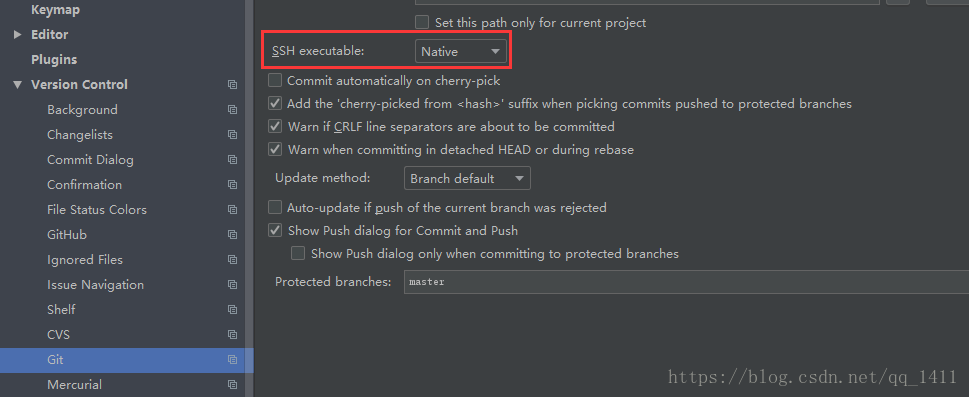Click project-level icon beside Version Control
Screen dimensions: 969x397
pos(232,85)
